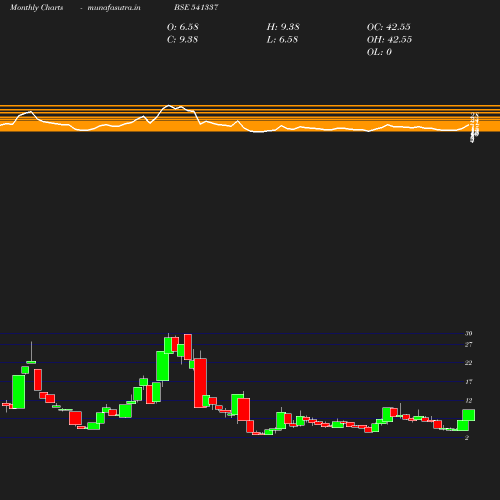Click the 'Monthly Charts' title text
The image size is (500, 500).
(37, 7)
